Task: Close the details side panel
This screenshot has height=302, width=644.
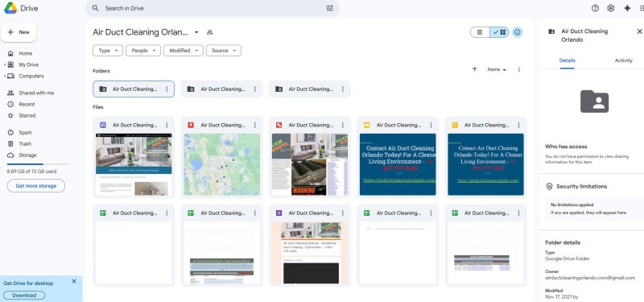Action: (639, 31)
